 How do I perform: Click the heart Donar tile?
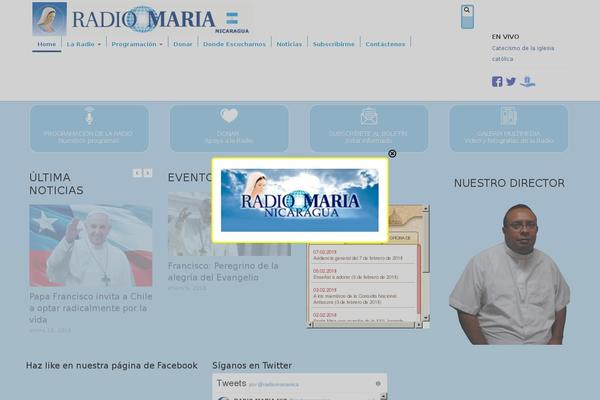[229, 129]
